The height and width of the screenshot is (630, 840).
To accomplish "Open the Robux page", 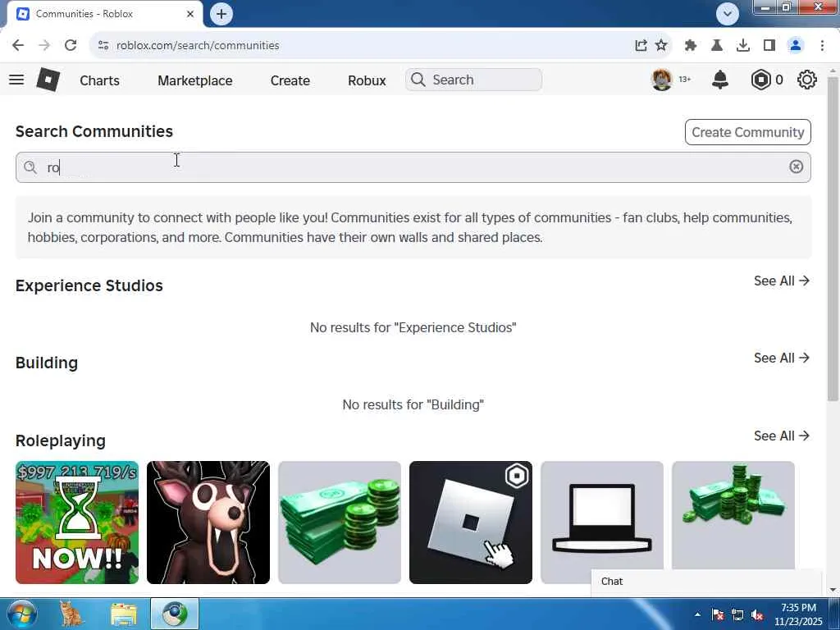I will coord(367,80).
